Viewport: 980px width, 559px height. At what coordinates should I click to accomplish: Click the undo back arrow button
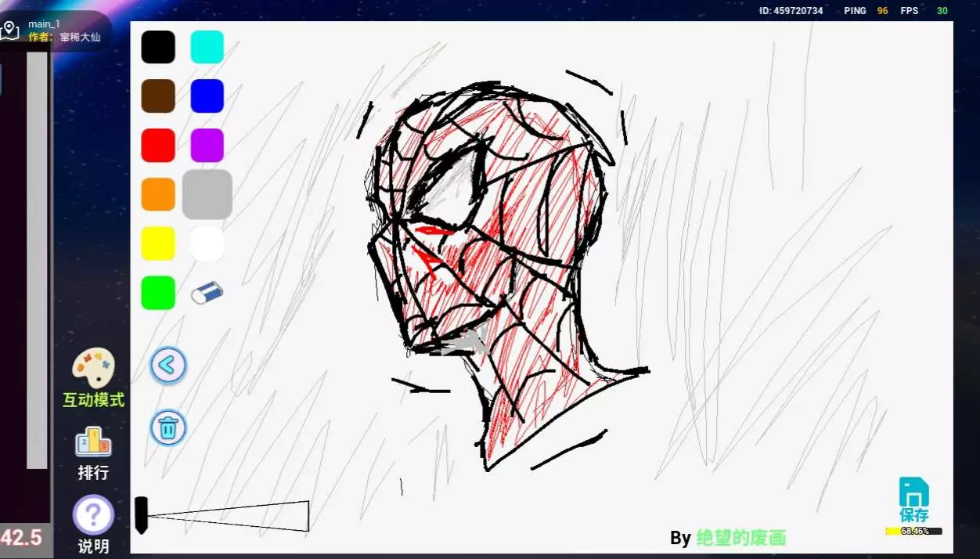click(168, 366)
